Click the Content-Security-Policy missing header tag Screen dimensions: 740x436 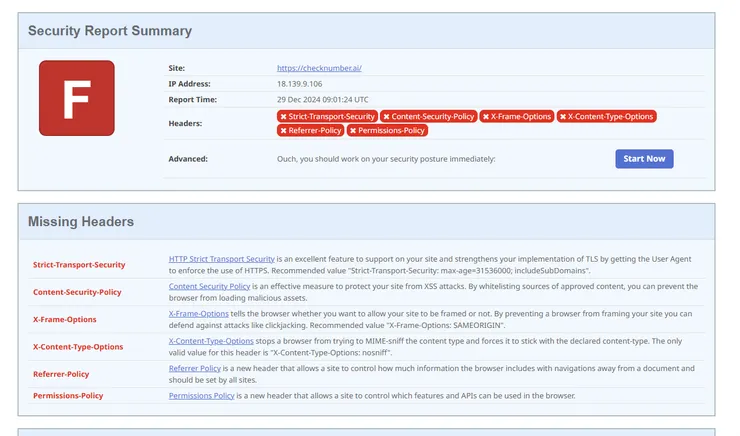(428, 116)
